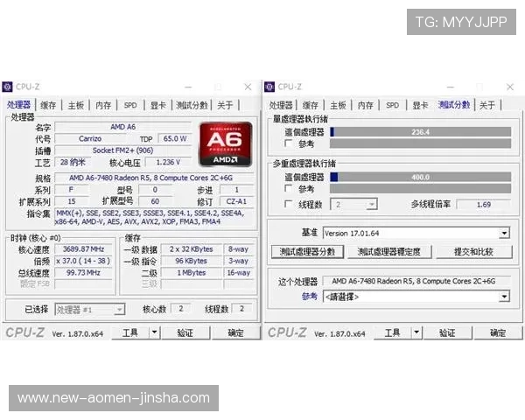Screen dimensions: 525x420
Task: Click the 核心速度 value 3689.87 MHz
Action: 83,249
